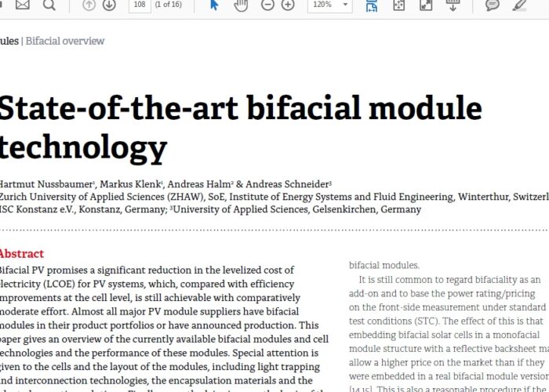Enter full screen view mode

[x=426, y=5]
